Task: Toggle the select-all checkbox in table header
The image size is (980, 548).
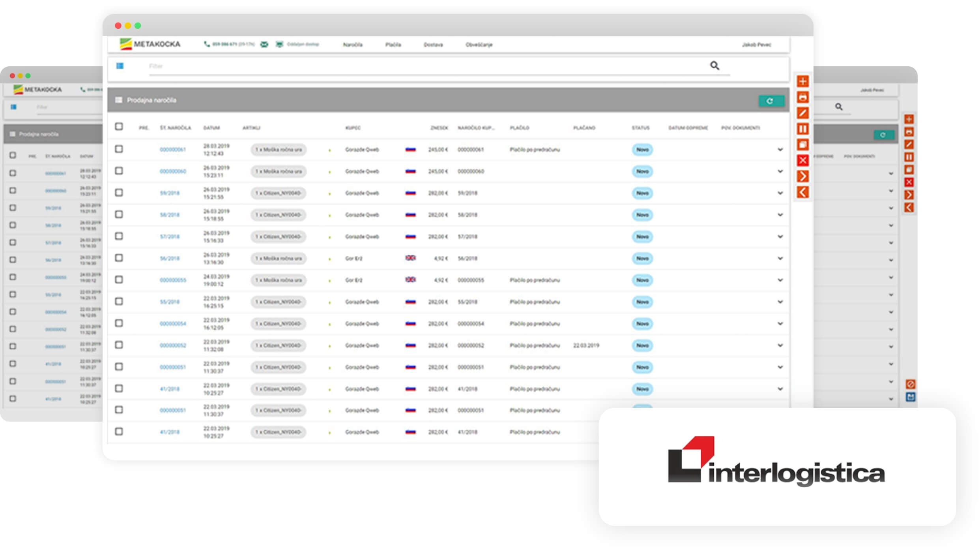Action: coord(119,126)
